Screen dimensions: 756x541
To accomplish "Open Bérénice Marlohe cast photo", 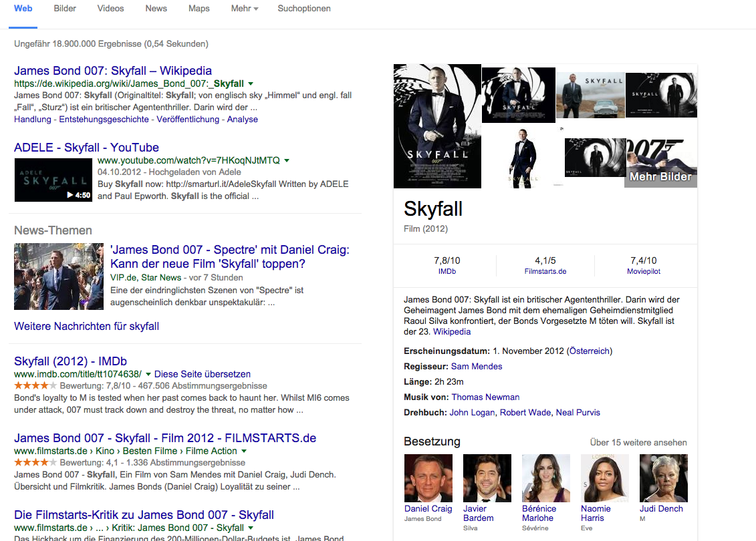I will (546, 478).
